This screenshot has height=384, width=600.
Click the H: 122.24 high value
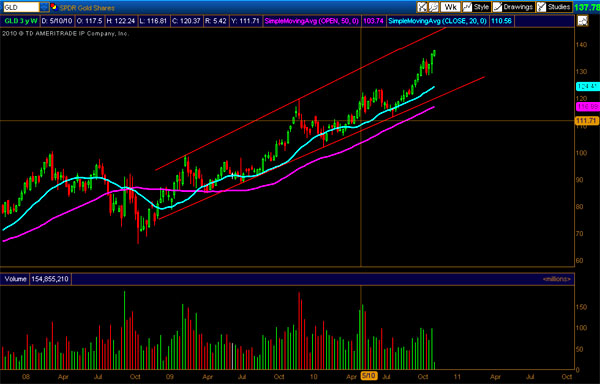pos(120,21)
